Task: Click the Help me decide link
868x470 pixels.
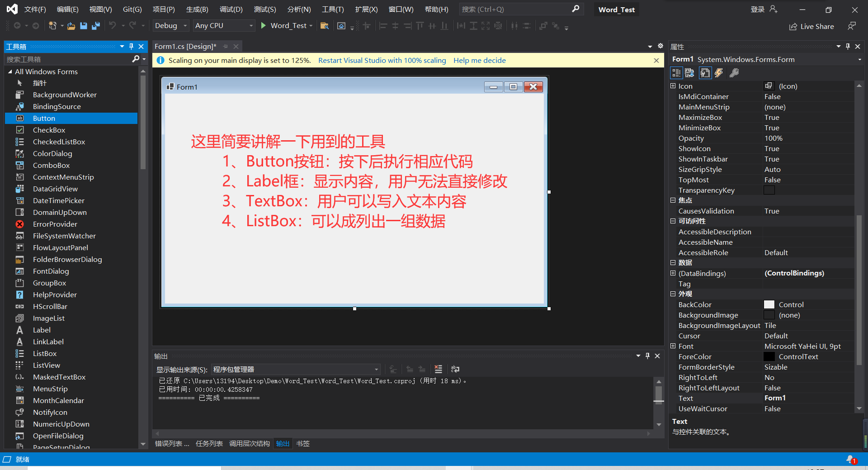Action: [479, 60]
